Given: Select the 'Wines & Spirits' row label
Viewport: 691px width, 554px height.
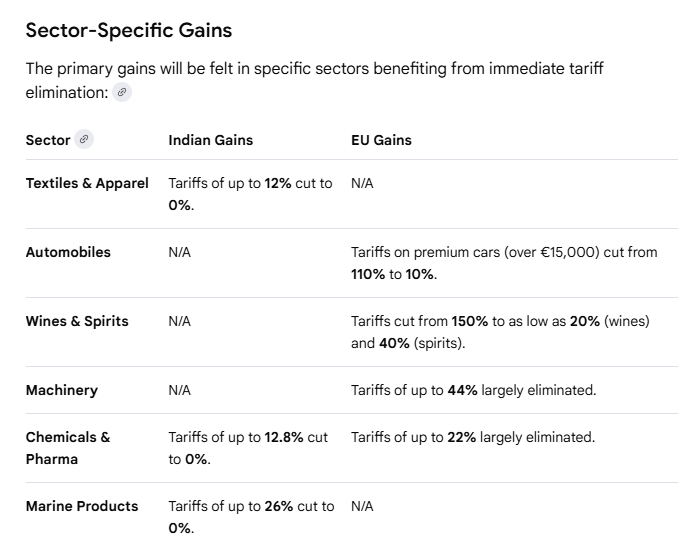Looking at the screenshot, I should [76, 321].
